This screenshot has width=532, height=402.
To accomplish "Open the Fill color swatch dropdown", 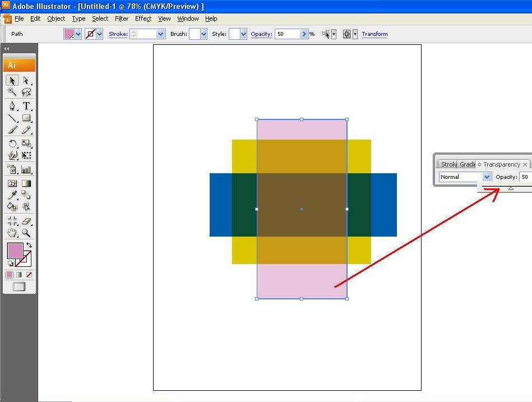I will pos(78,34).
